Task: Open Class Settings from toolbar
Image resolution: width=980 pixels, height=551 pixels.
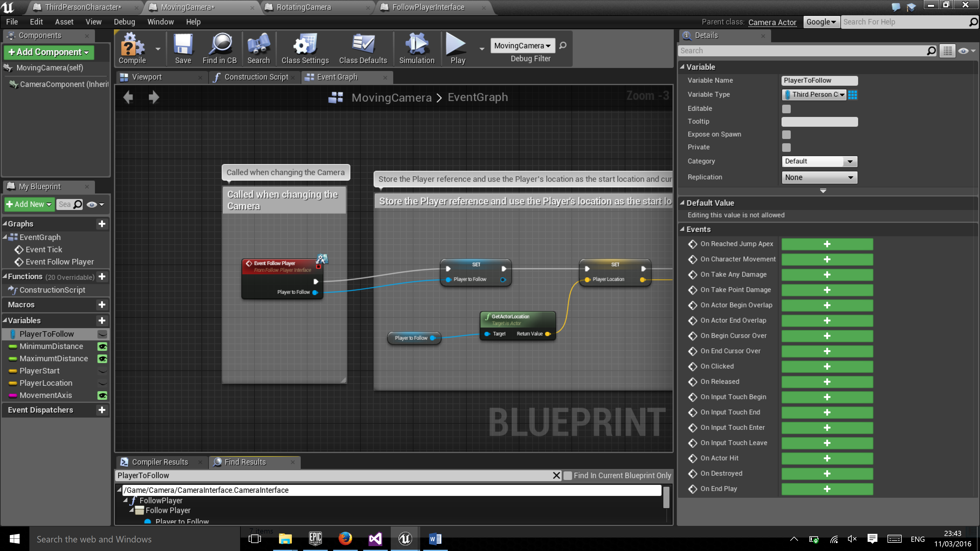Action: pos(305,48)
